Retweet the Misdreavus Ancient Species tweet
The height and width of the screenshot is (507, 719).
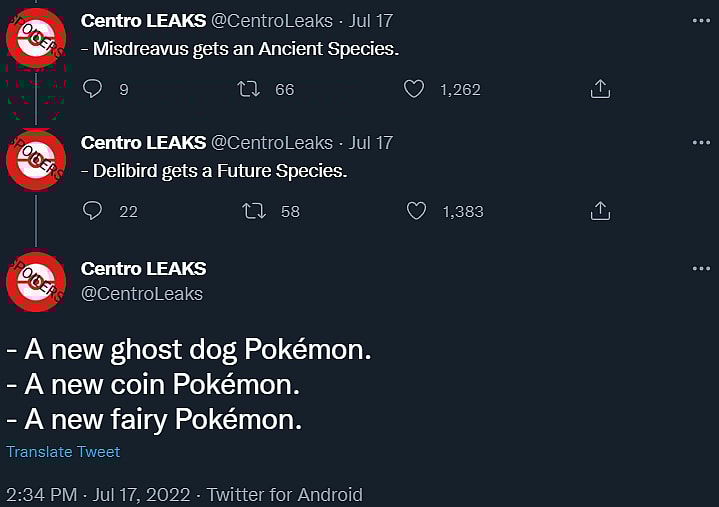[248, 89]
